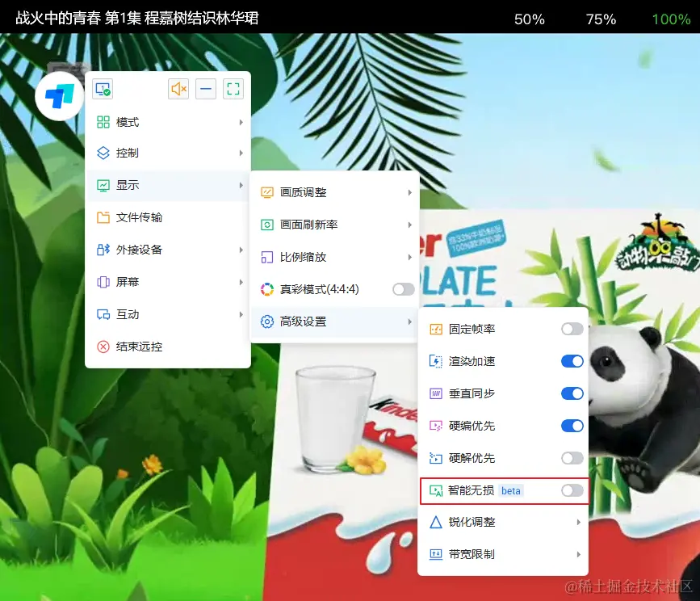Expand the 画面刷新率 submenu arrow
This screenshot has height=601, width=700.
(410, 225)
